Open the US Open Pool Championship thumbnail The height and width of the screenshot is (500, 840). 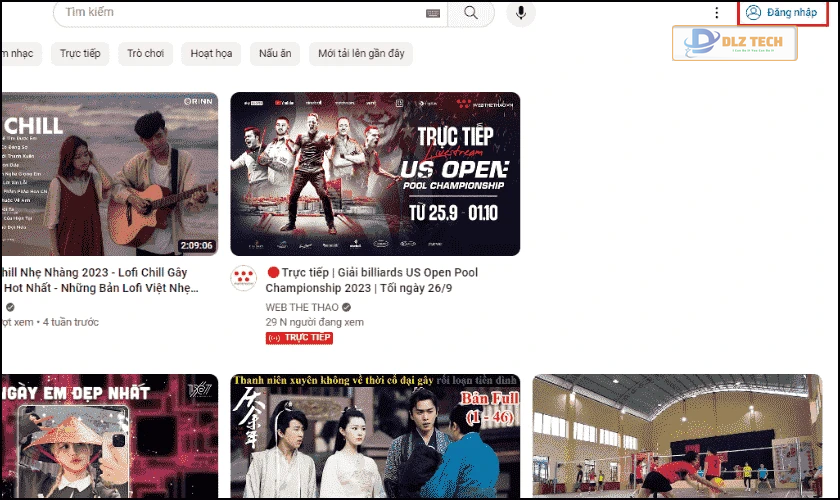click(x=375, y=174)
